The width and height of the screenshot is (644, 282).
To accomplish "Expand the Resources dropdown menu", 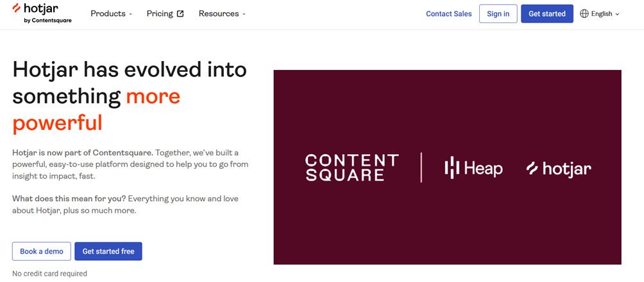I will pos(222,13).
